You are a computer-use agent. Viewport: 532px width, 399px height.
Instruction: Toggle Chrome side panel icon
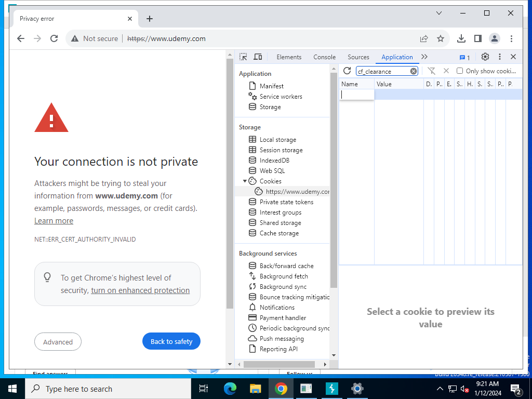click(478, 38)
